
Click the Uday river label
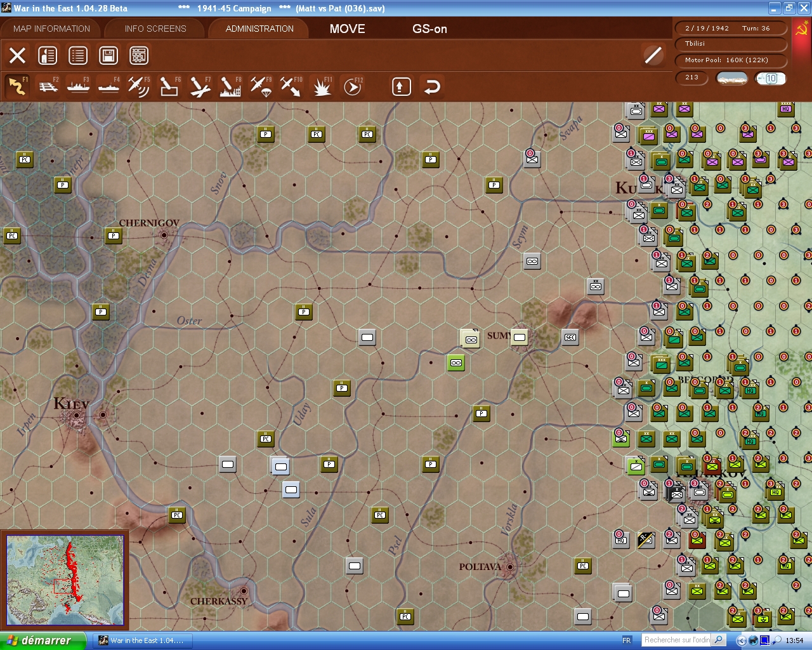(x=302, y=414)
